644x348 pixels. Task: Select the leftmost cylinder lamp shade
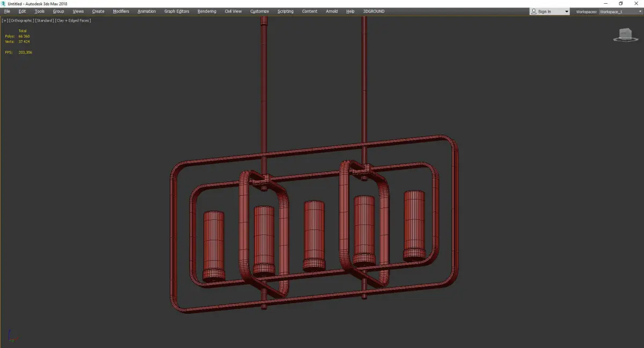pyautogui.click(x=214, y=246)
